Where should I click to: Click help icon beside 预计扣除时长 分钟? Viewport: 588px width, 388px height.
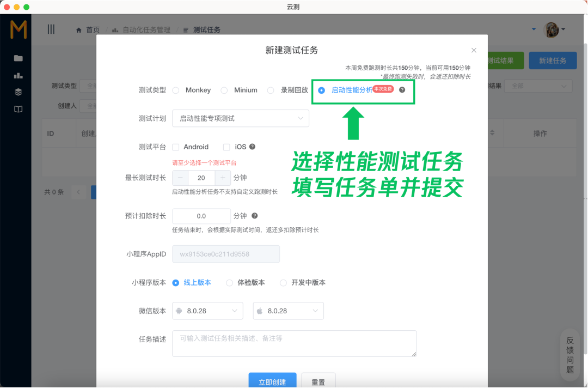255,216
